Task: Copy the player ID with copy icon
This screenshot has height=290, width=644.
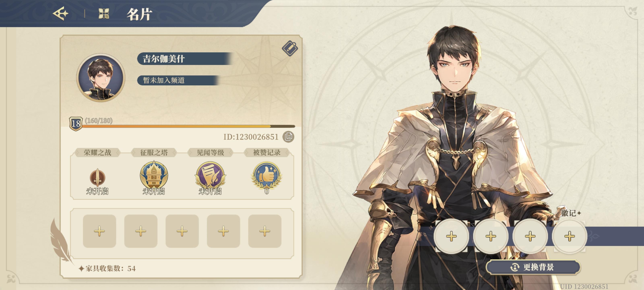Action: pos(288,137)
